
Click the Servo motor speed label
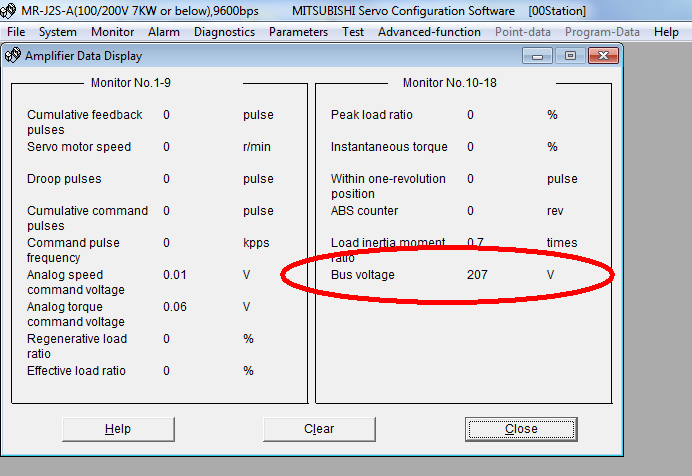[79, 147]
